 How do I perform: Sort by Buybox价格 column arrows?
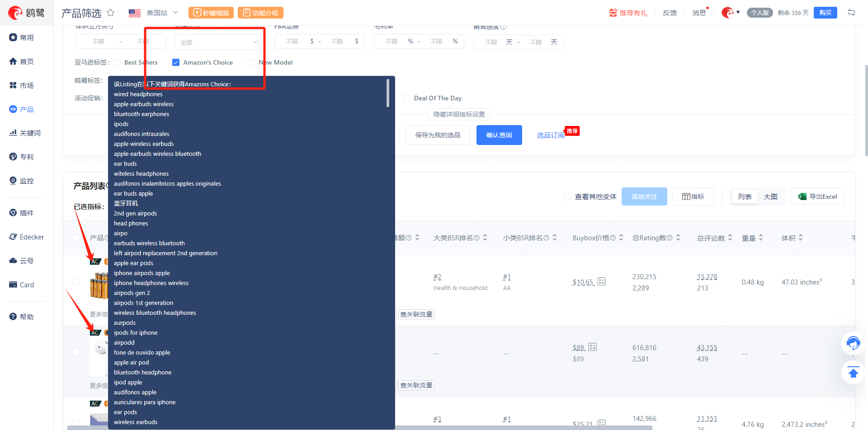click(621, 238)
